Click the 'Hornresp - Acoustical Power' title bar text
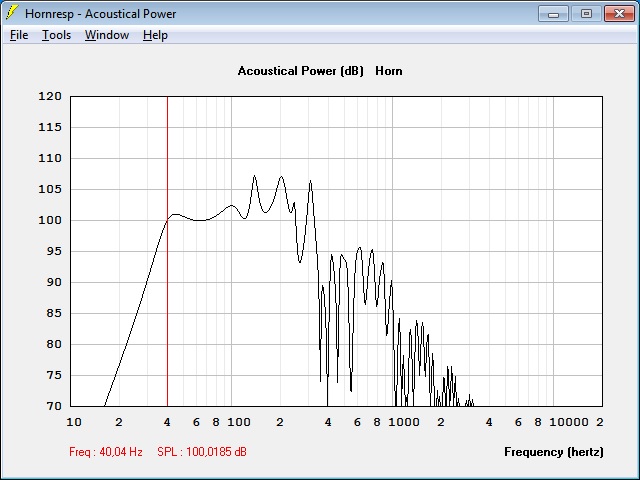 click(100, 14)
